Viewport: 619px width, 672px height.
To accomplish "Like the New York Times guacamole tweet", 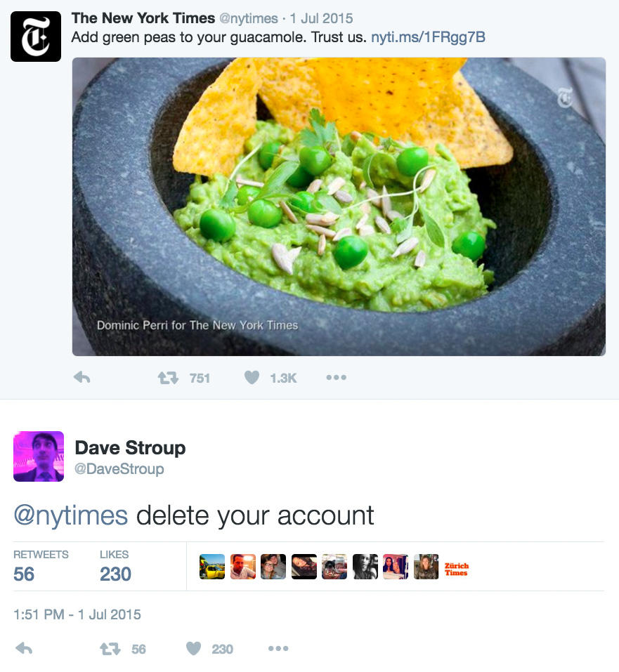I will 252,378.
